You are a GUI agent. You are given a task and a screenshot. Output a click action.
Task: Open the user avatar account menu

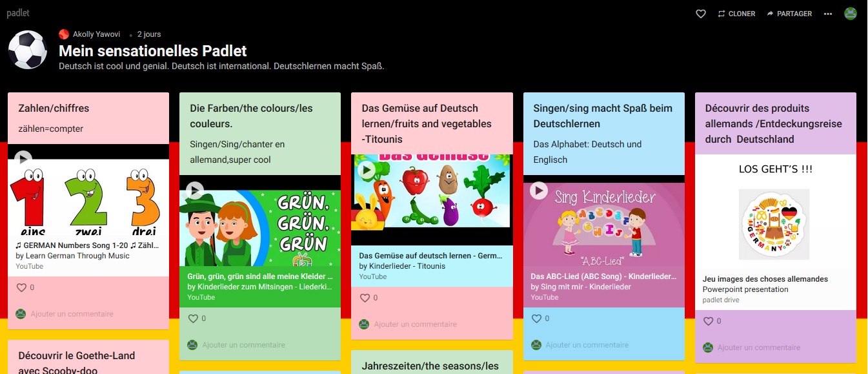click(x=851, y=14)
